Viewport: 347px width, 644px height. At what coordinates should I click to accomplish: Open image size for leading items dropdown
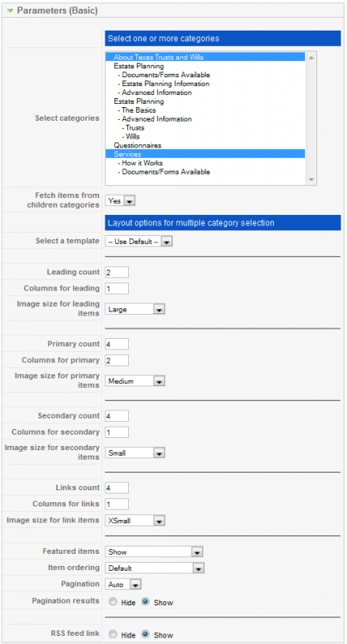pyautogui.click(x=135, y=309)
